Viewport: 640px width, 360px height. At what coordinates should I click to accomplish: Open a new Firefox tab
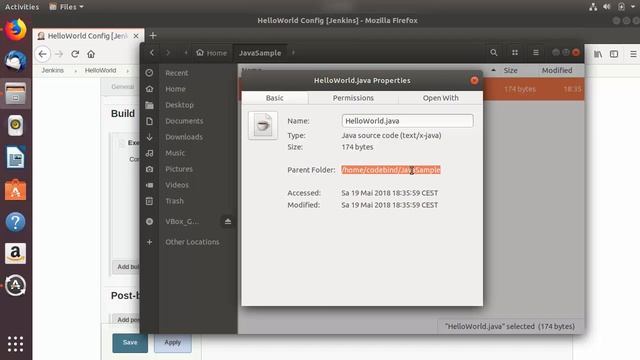point(153,36)
